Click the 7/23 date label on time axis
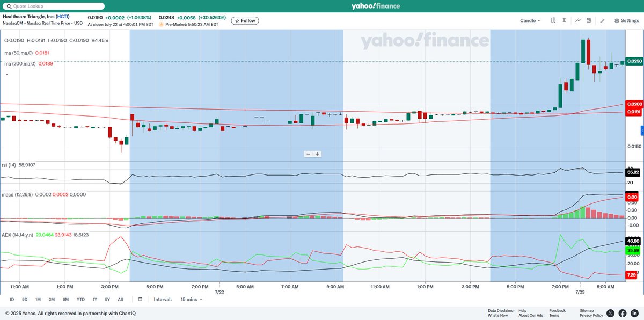The width and height of the screenshot is (644, 320). 580,292
